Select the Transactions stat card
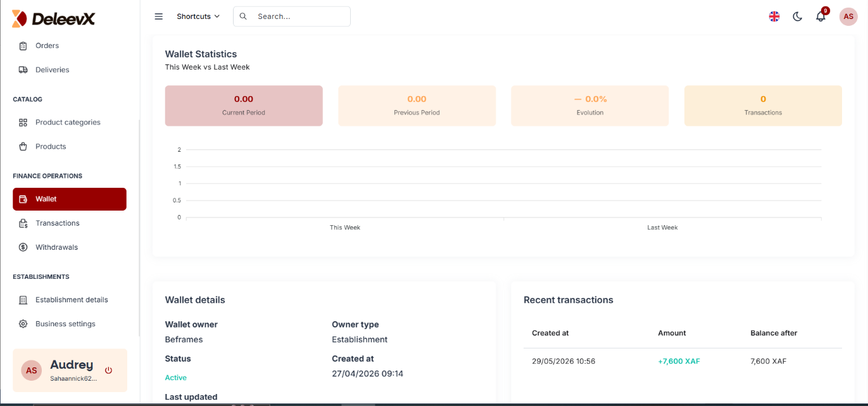 point(763,106)
